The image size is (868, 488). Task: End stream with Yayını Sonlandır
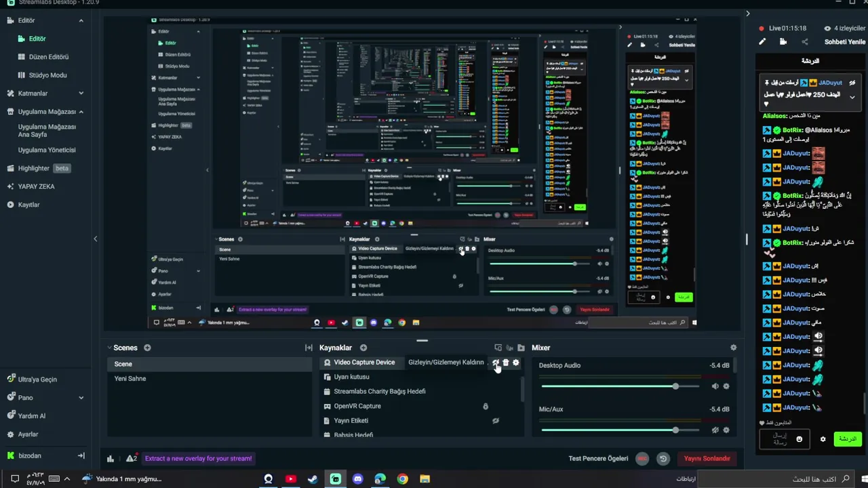point(707,459)
